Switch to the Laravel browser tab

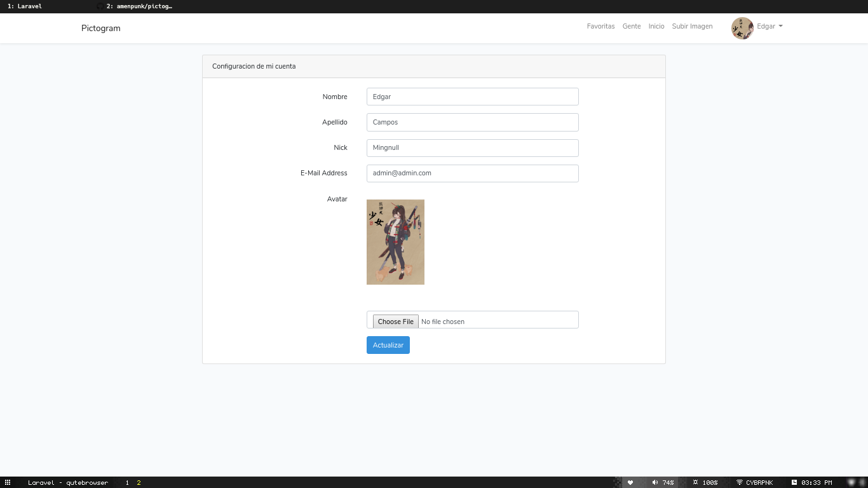[25, 6]
